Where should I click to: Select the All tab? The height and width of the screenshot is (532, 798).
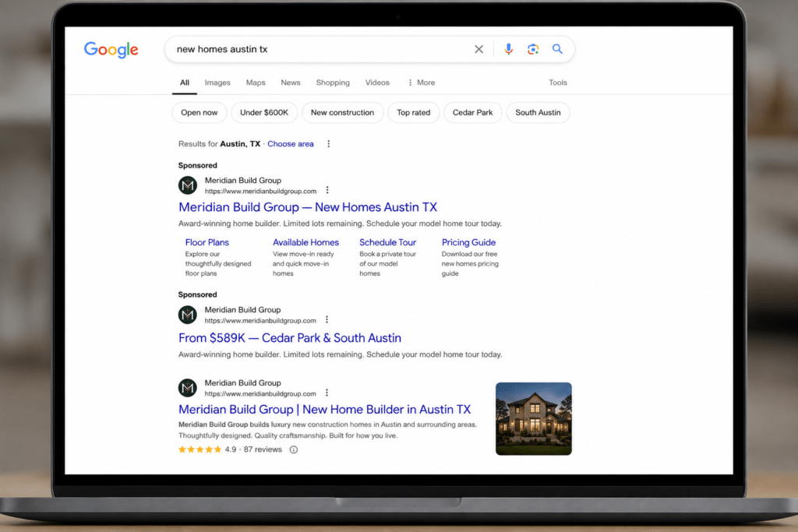pyautogui.click(x=185, y=83)
